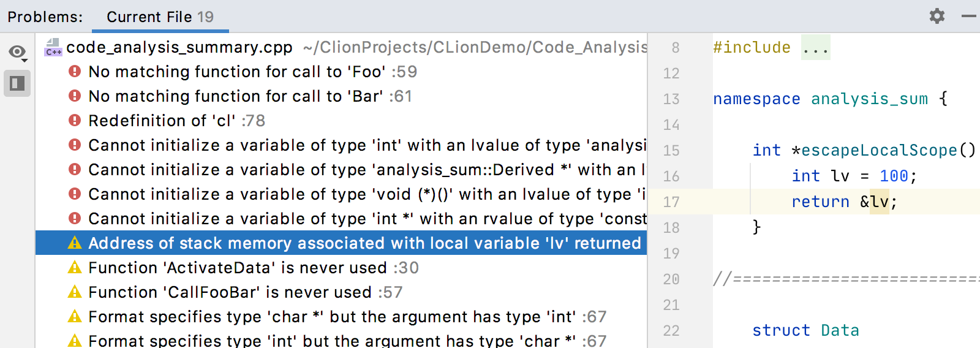
Task: Toggle the editor preview panel icon
Action: click(17, 83)
